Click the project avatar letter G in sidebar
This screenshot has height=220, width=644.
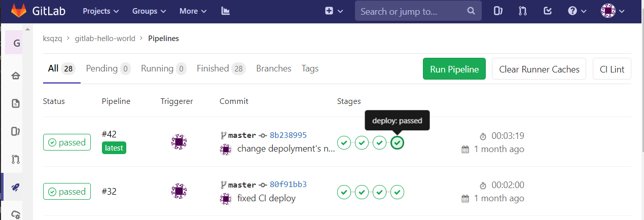click(x=17, y=43)
